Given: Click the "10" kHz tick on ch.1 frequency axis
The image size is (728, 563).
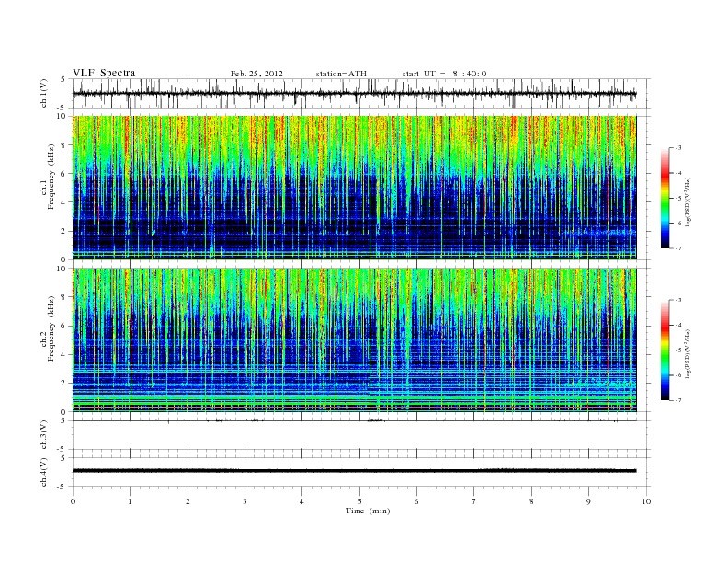Looking at the screenshot, I should coord(63,116).
